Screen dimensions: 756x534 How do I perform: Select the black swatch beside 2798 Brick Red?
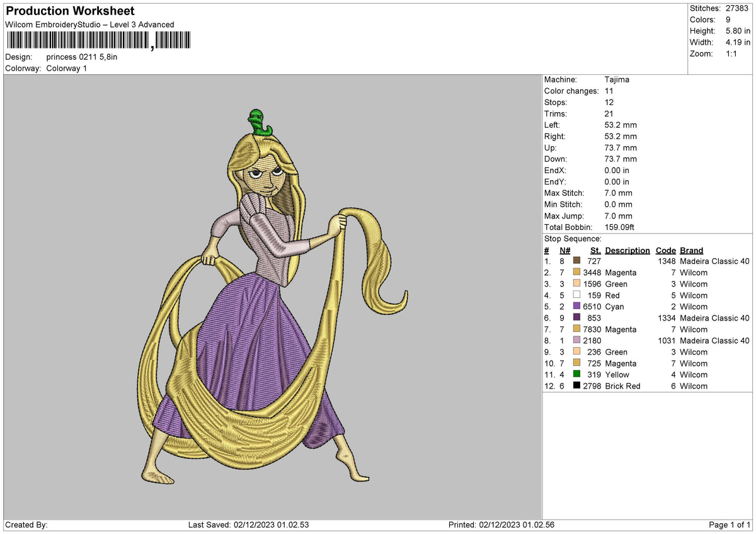coord(576,386)
